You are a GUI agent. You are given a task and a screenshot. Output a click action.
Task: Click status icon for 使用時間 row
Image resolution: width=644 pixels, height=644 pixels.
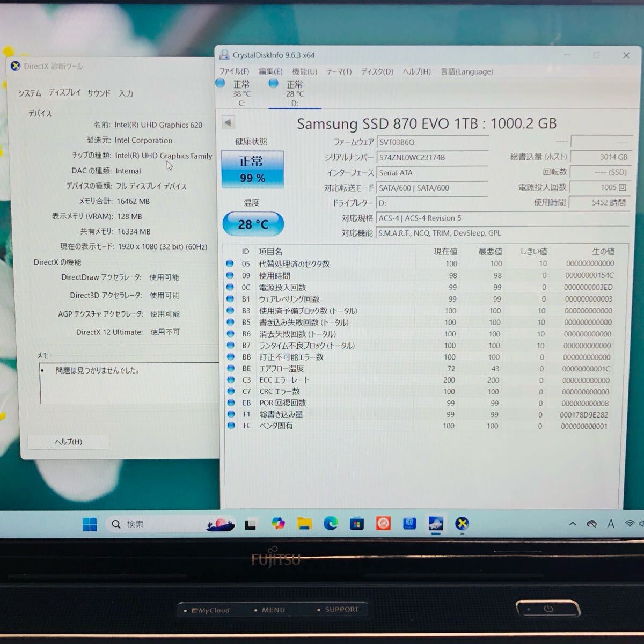tap(230, 275)
